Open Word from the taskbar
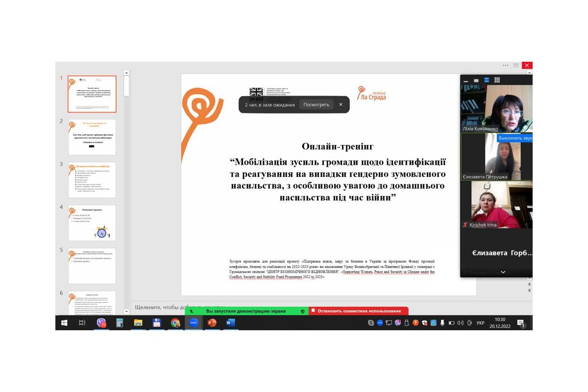 230,323
